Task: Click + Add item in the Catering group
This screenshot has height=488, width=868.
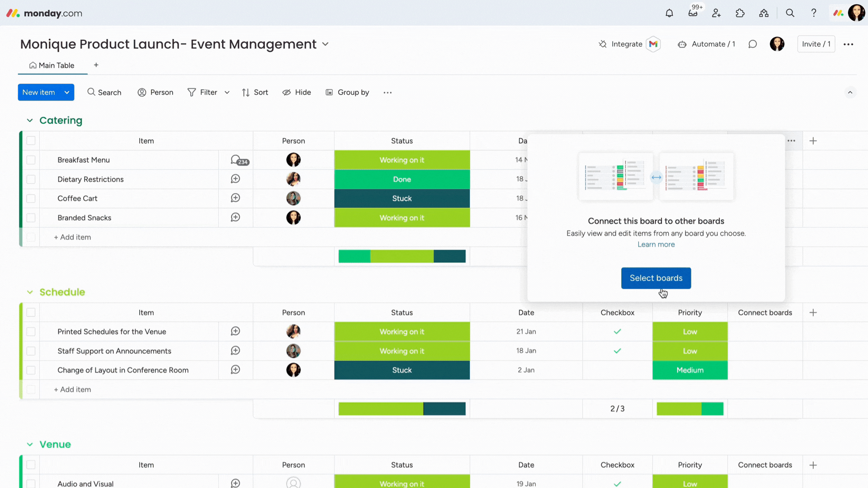Action: tap(72, 237)
